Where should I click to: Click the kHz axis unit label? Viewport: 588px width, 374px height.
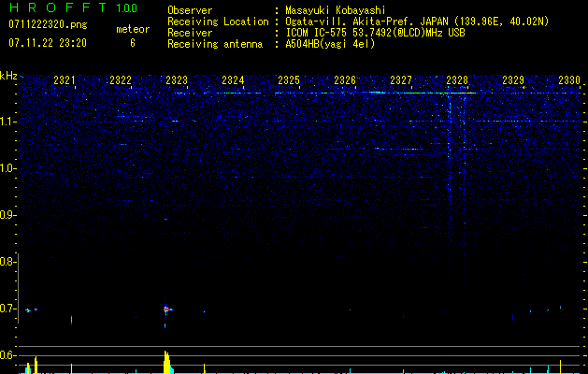(8, 76)
